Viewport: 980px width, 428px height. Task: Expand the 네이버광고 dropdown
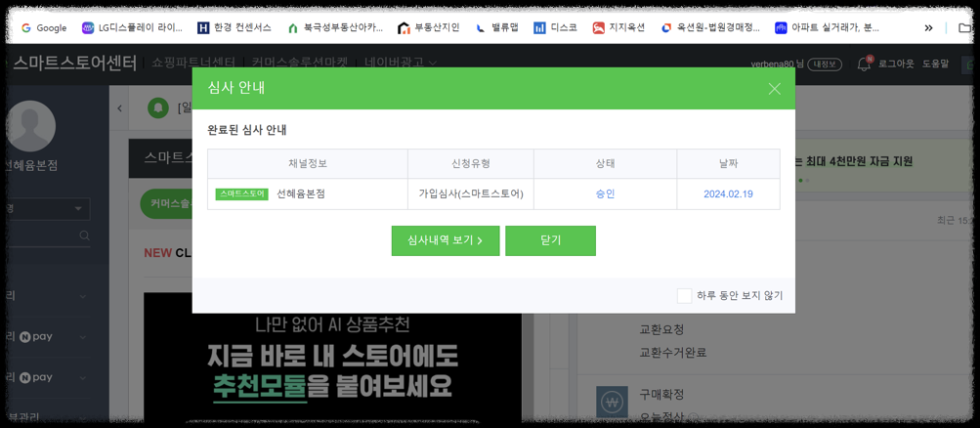[401, 63]
